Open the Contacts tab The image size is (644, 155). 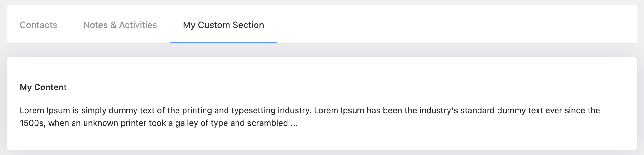tap(38, 25)
